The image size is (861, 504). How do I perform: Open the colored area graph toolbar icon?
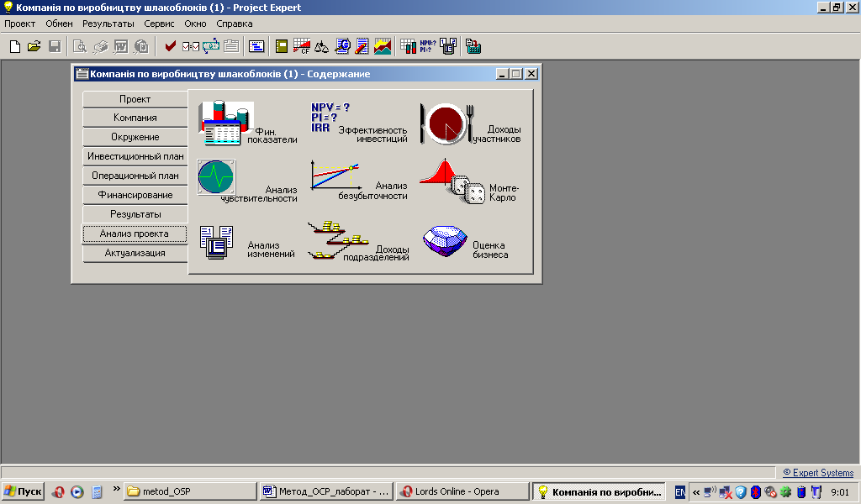[x=383, y=46]
